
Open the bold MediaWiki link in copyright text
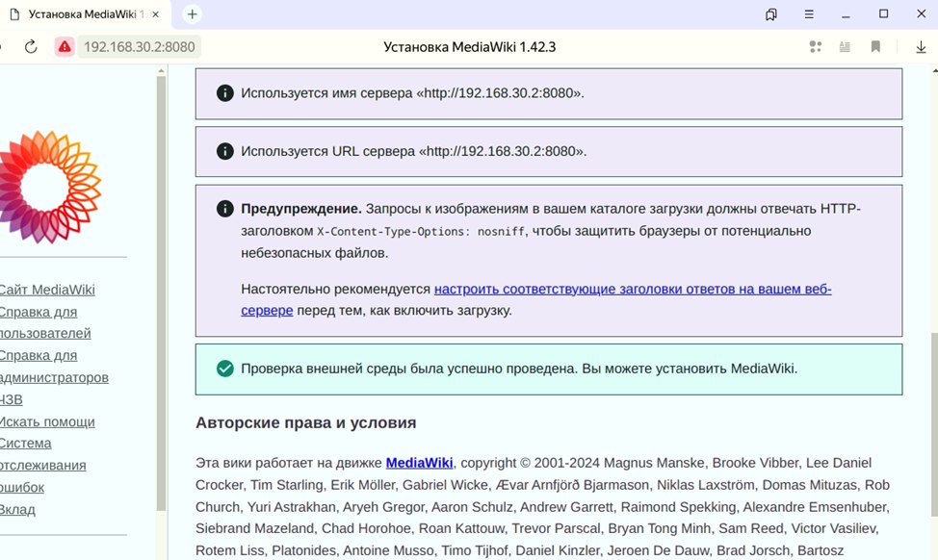[x=419, y=463]
